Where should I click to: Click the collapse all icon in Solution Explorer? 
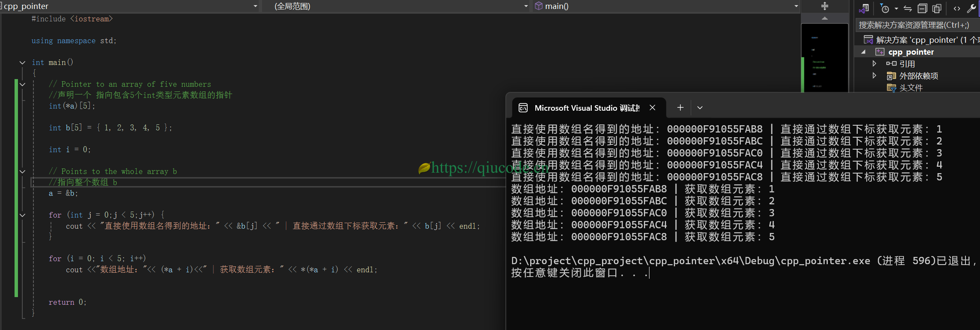click(923, 9)
